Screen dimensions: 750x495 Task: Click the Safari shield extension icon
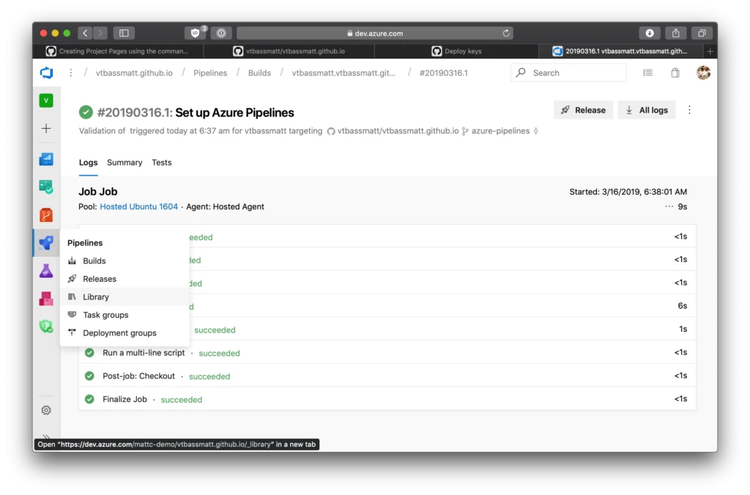coord(195,33)
